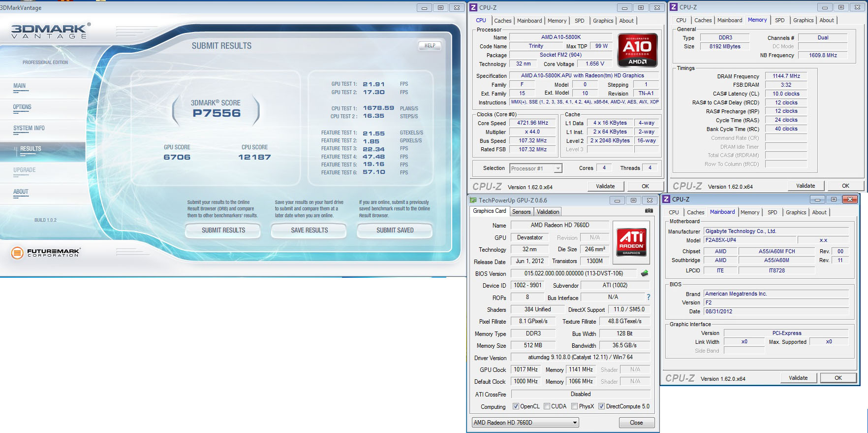Click the TechPowerUp GPU-Z title bar icon
This screenshot has width=868, height=433.
tap(473, 200)
